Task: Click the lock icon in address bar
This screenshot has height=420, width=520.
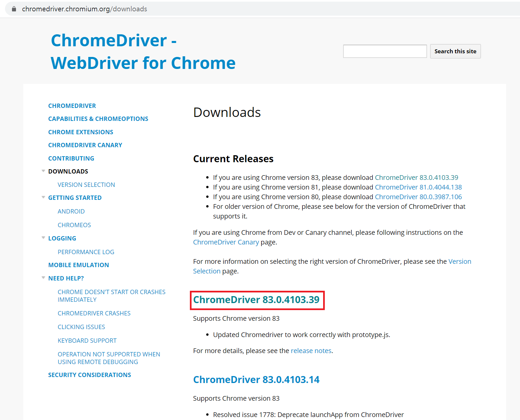Action: [x=14, y=9]
